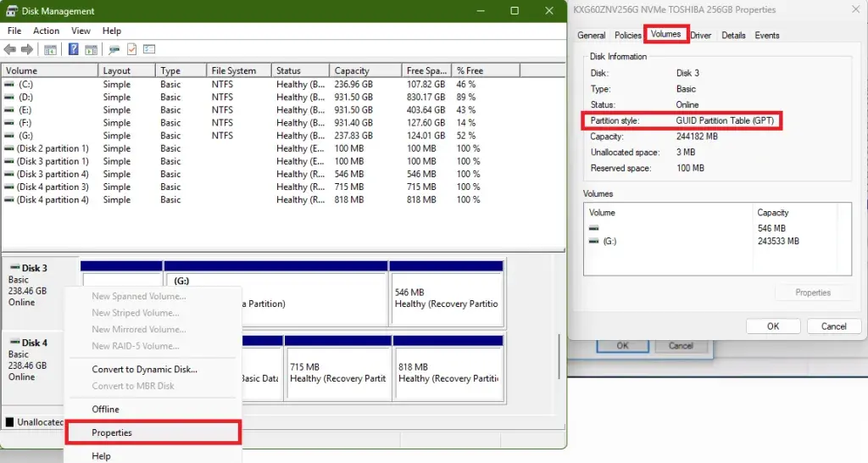The width and height of the screenshot is (868, 463).
Task: Click the blue Help question mark icon
Action: [x=74, y=49]
